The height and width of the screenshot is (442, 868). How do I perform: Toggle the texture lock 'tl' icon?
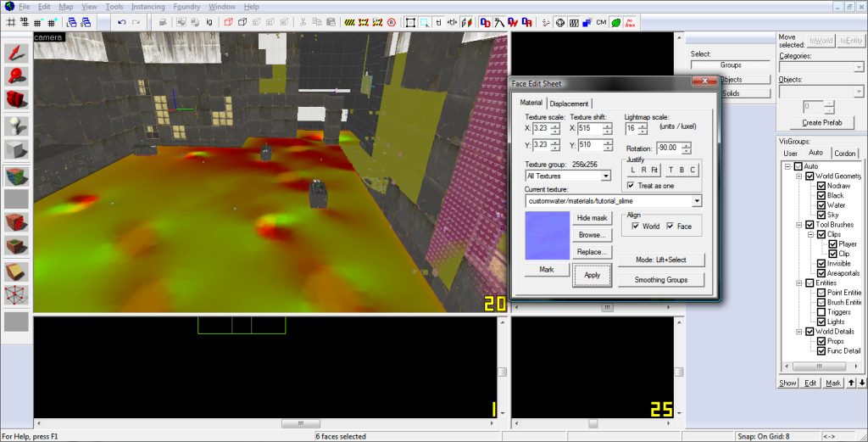tap(438, 23)
